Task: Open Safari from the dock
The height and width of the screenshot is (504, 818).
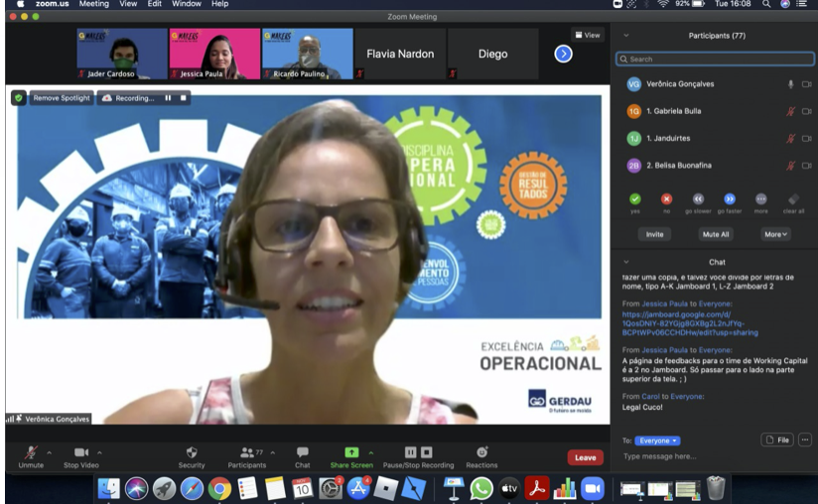Action: (192, 489)
